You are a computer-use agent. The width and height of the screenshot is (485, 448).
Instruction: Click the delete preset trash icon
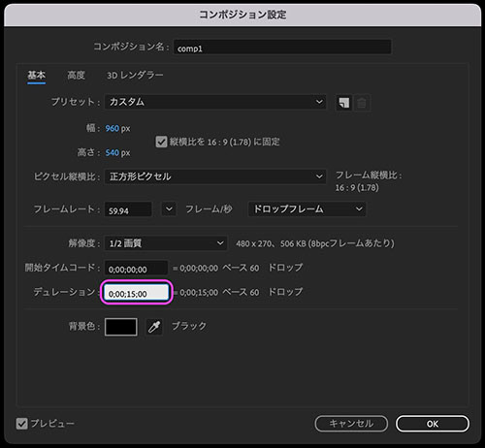click(362, 103)
